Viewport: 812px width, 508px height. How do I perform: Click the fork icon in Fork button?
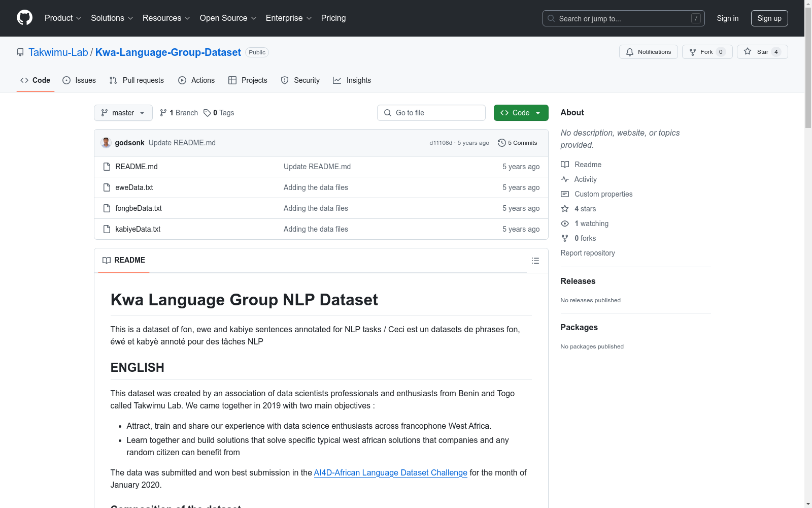[693, 52]
